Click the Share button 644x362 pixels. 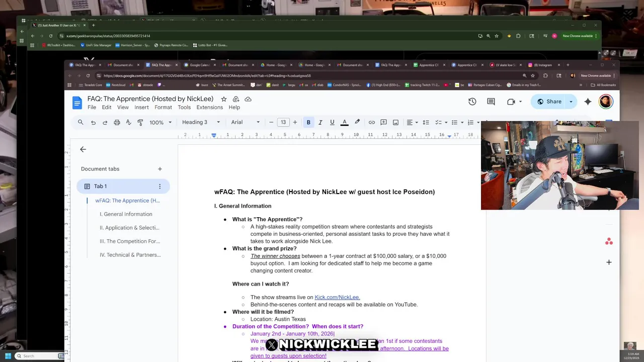click(x=549, y=102)
